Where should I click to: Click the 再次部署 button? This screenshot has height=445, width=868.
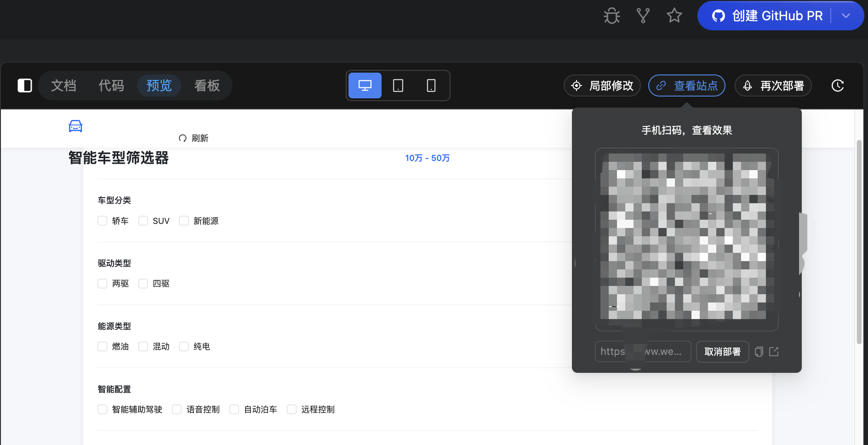point(773,86)
